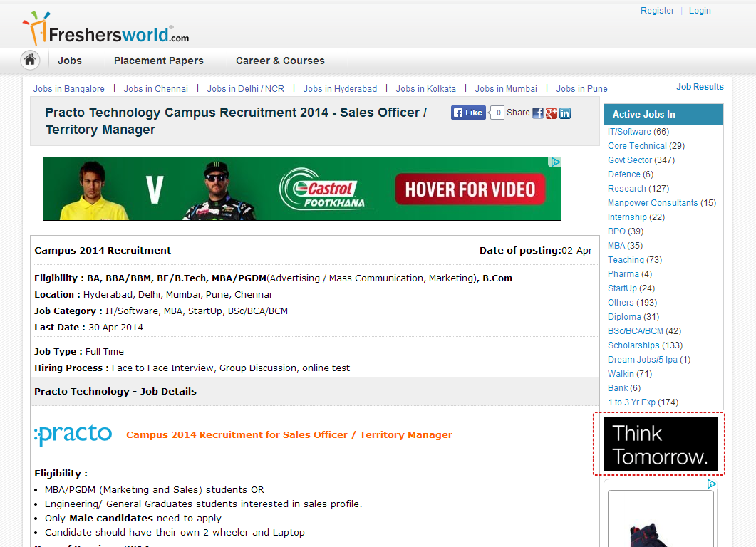This screenshot has width=756, height=547.
Task: Share the job via the Google+ icon
Action: (552, 113)
